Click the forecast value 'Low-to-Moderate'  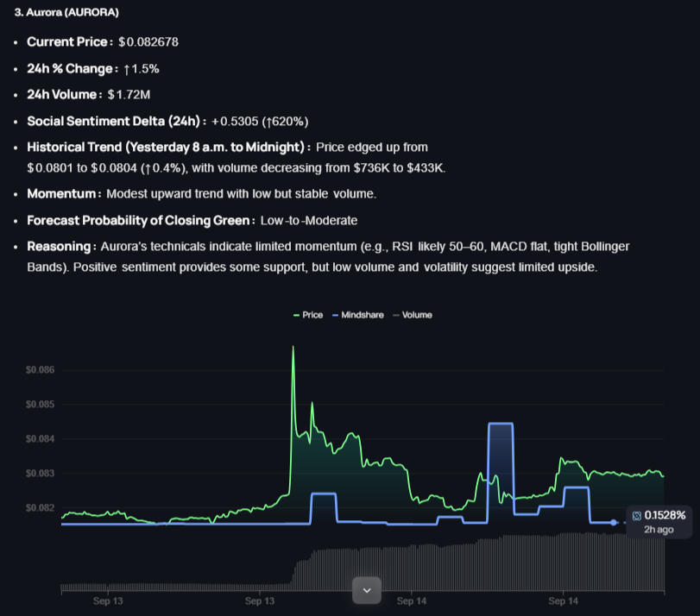click(x=309, y=221)
